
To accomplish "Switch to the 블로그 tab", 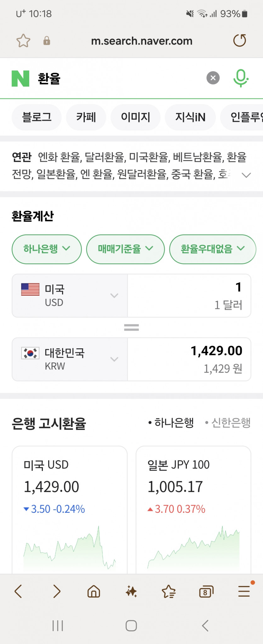I will coord(37,117).
